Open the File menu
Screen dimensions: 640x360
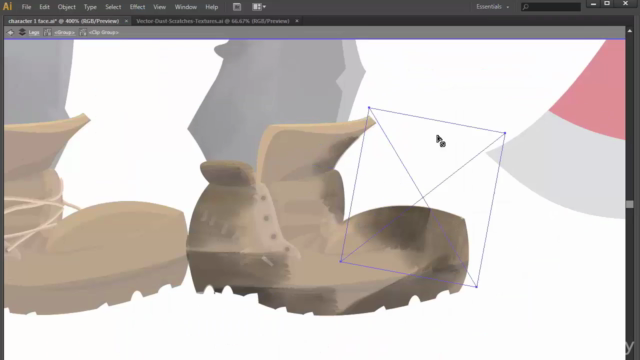pos(26,7)
